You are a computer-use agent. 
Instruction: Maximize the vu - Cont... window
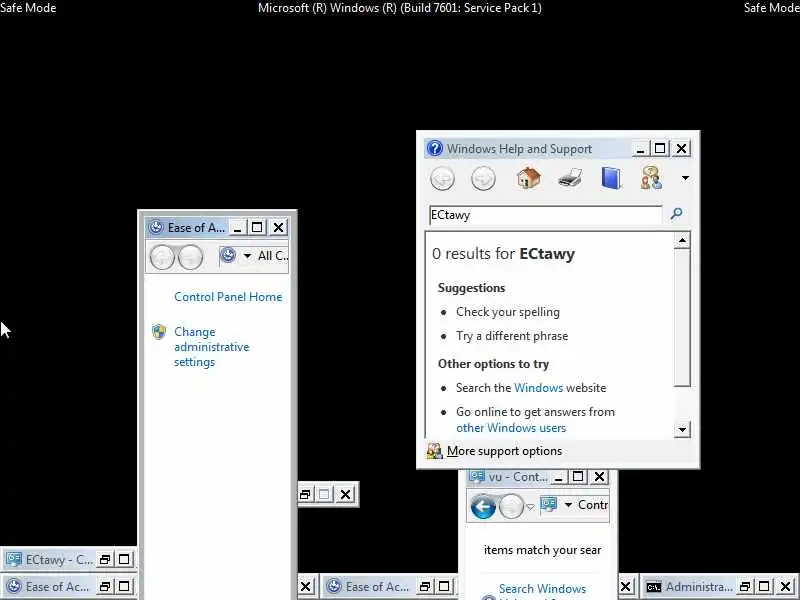point(578,477)
